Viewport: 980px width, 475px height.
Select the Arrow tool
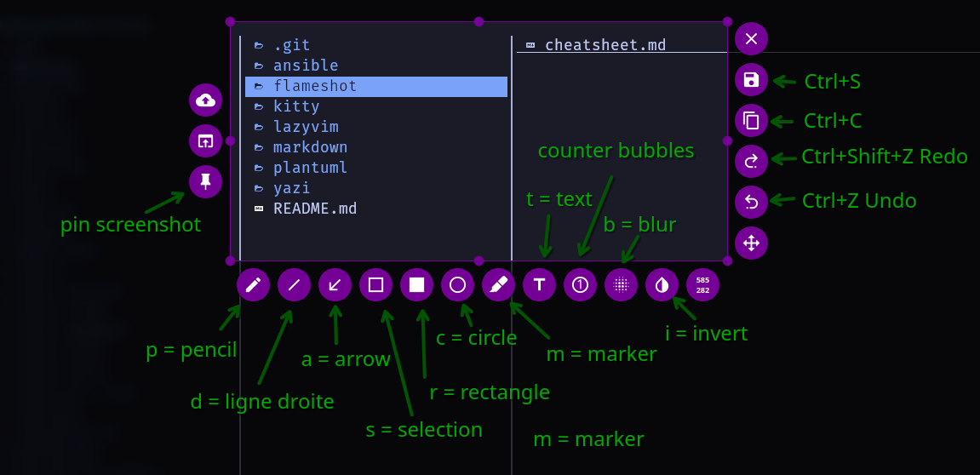click(335, 285)
